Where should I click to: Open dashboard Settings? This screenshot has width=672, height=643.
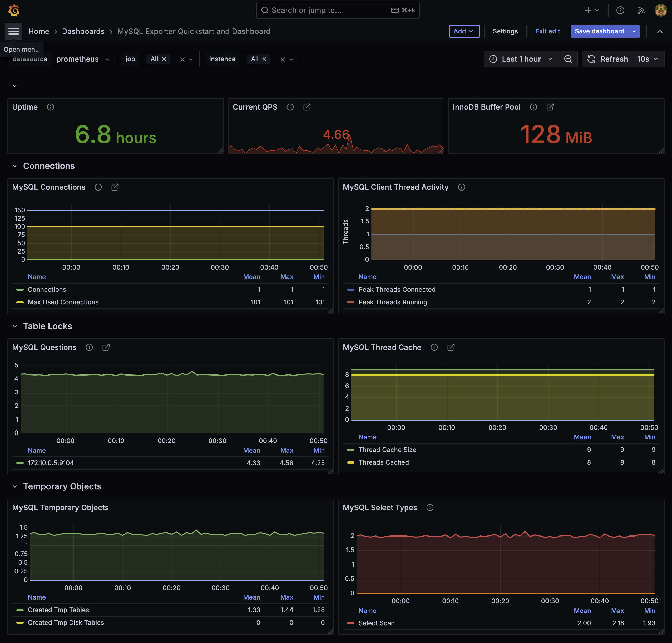click(505, 31)
